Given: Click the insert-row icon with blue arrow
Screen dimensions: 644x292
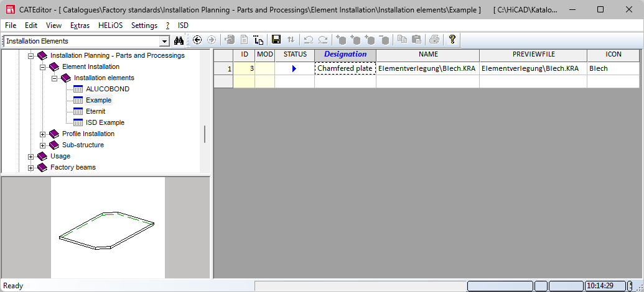Looking at the screenshot, I should (x=258, y=40).
